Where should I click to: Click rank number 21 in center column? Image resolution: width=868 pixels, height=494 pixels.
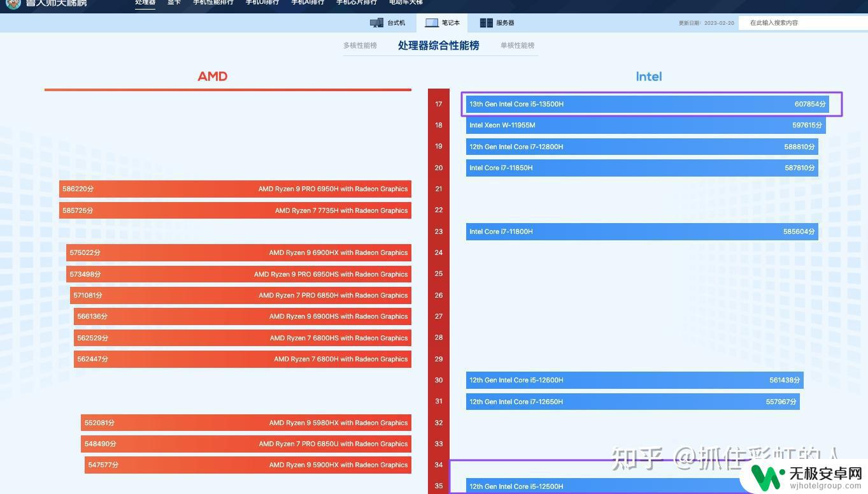point(439,189)
